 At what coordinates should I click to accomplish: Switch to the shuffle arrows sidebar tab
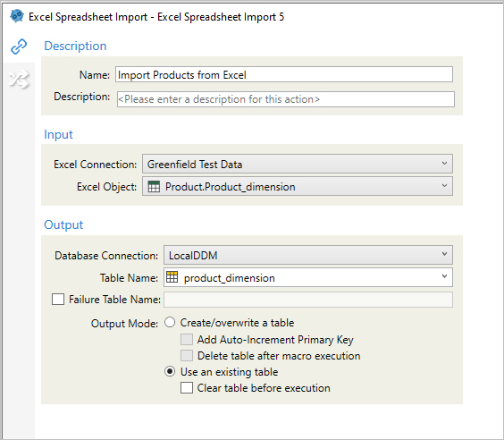pos(19,80)
